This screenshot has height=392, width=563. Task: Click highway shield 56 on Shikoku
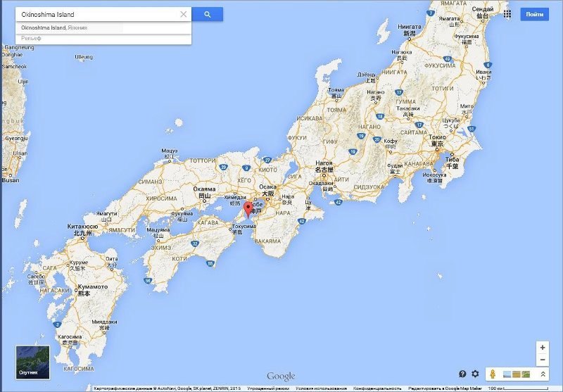pos(148,281)
